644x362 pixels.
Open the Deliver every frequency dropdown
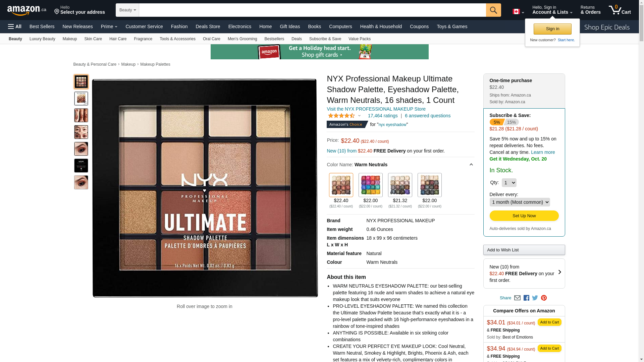click(x=520, y=202)
